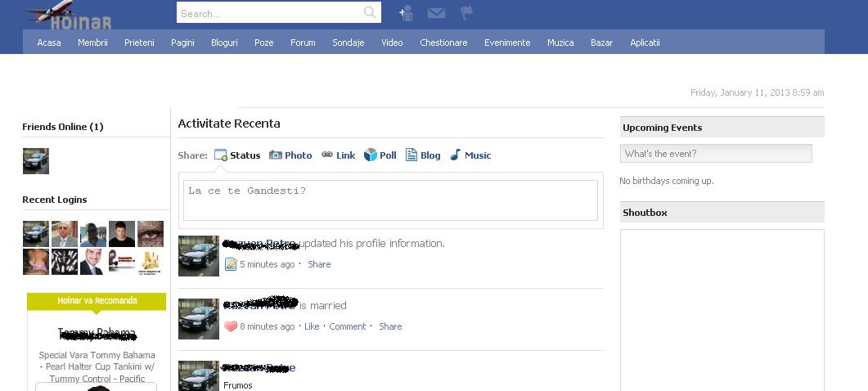
Task: Select the Blog document share icon
Action: click(x=412, y=155)
